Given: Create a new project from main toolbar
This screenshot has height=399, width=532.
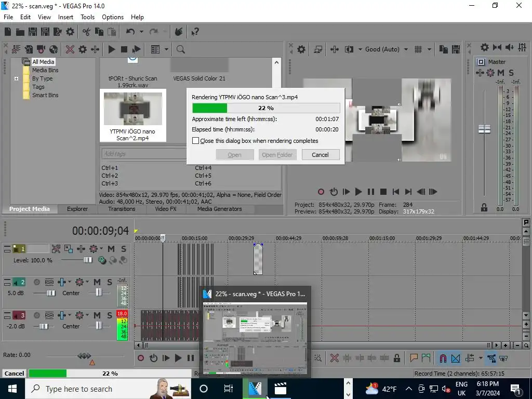Looking at the screenshot, I should 8,32.
